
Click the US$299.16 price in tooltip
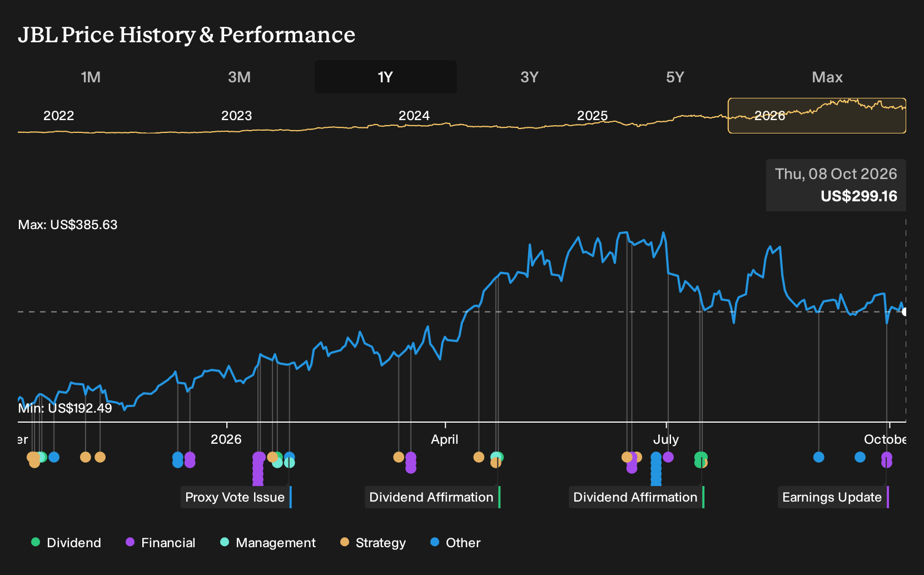coord(859,196)
